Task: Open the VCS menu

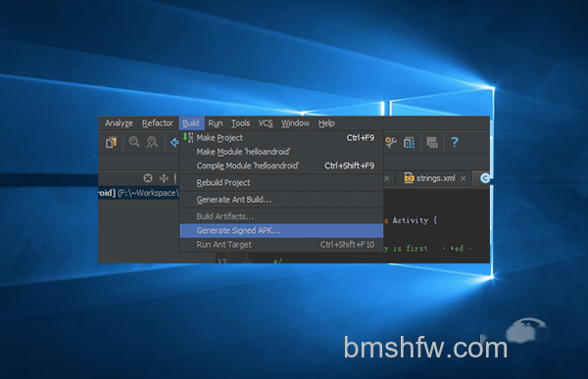Action: (266, 123)
